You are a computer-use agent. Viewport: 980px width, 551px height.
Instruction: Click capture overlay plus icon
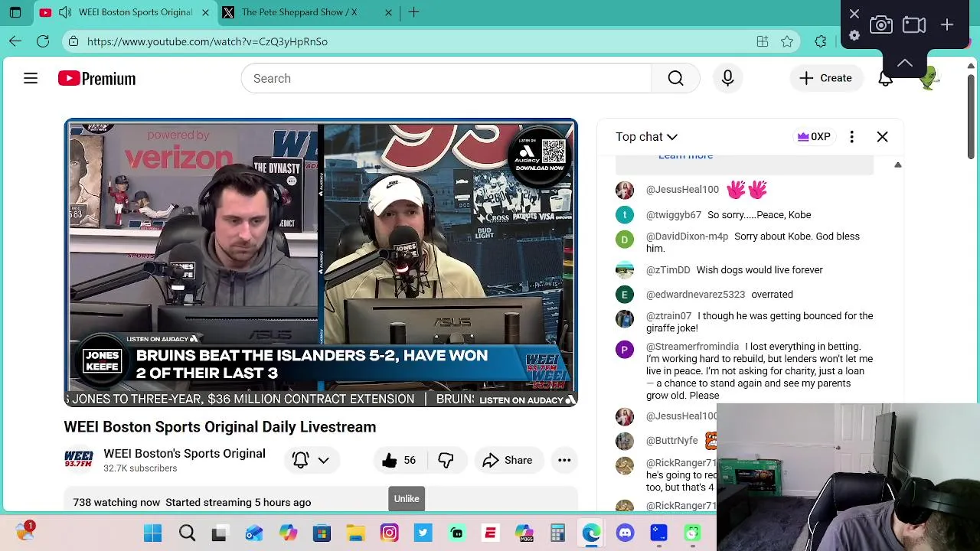click(x=947, y=24)
